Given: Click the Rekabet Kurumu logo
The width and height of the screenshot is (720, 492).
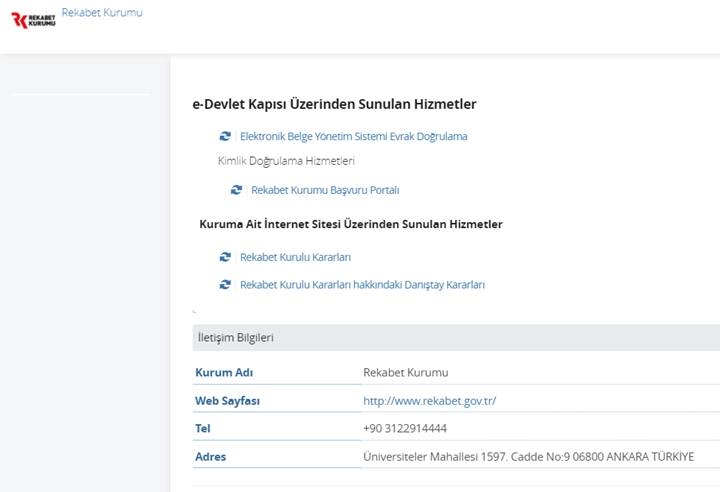Looking at the screenshot, I should (32, 20).
